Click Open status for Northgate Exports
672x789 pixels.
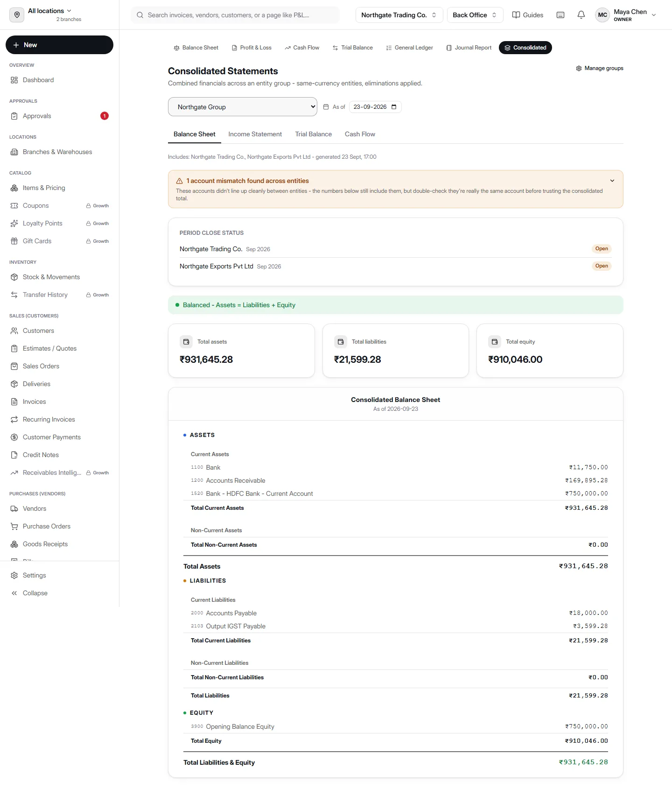(602, 266)
